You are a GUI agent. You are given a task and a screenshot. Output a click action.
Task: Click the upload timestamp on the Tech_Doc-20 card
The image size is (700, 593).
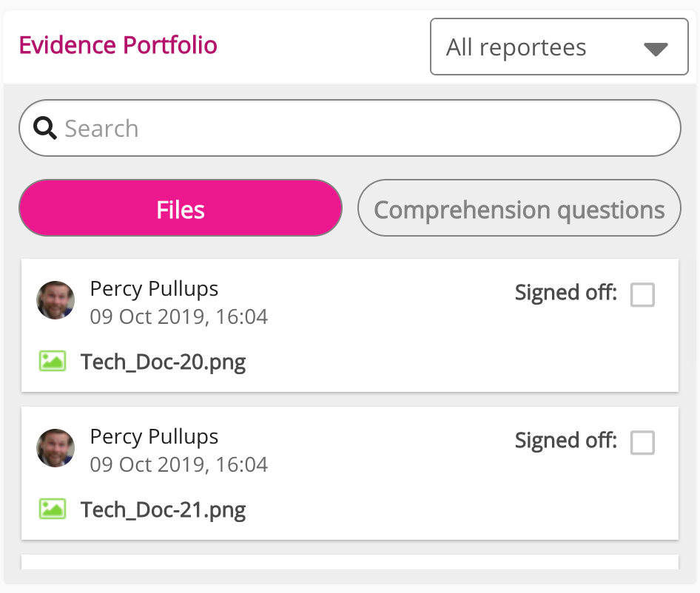coord(178,317)
